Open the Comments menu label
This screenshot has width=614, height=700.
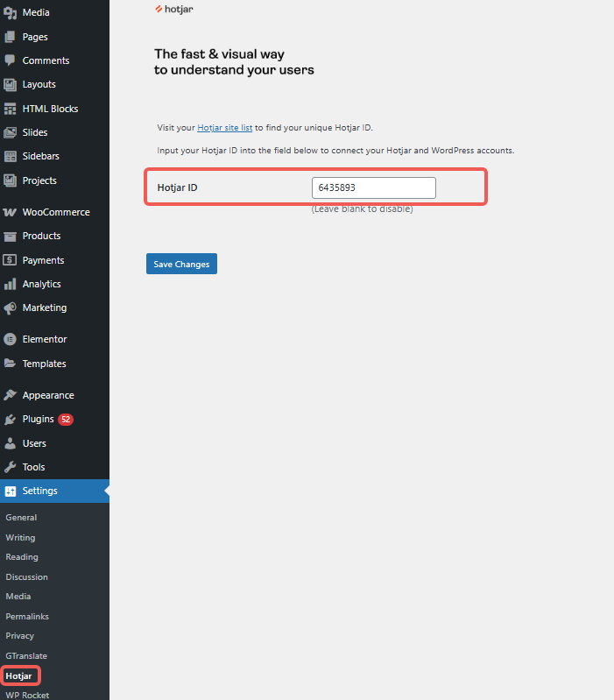46,60
